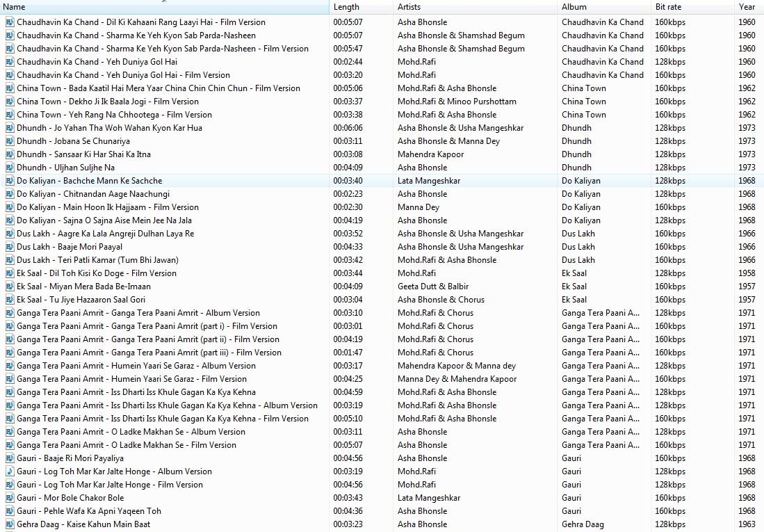The width and height of the screenshot is (764, 532).
Task: Select artist "Mahendra Kapoor & Manna dey"
Action: (457, 365)
